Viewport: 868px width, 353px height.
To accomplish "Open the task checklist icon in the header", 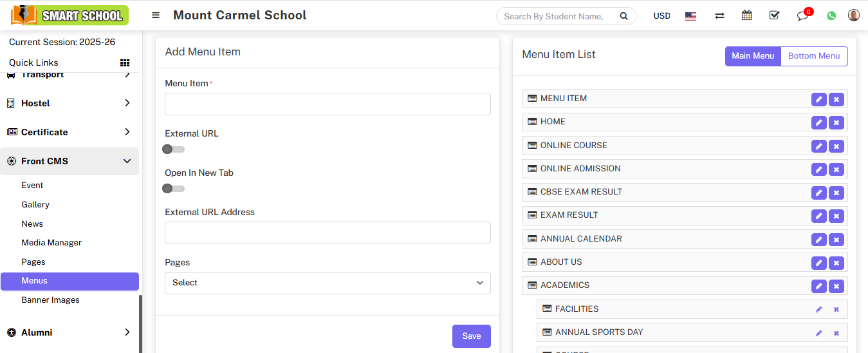I will [x=774, y=15].
